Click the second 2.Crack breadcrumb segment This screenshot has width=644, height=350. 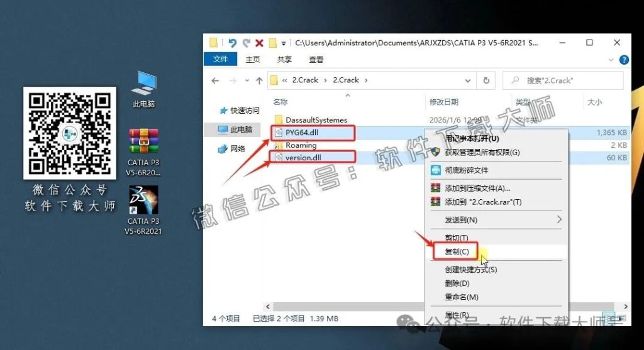(x=346, y=80)
